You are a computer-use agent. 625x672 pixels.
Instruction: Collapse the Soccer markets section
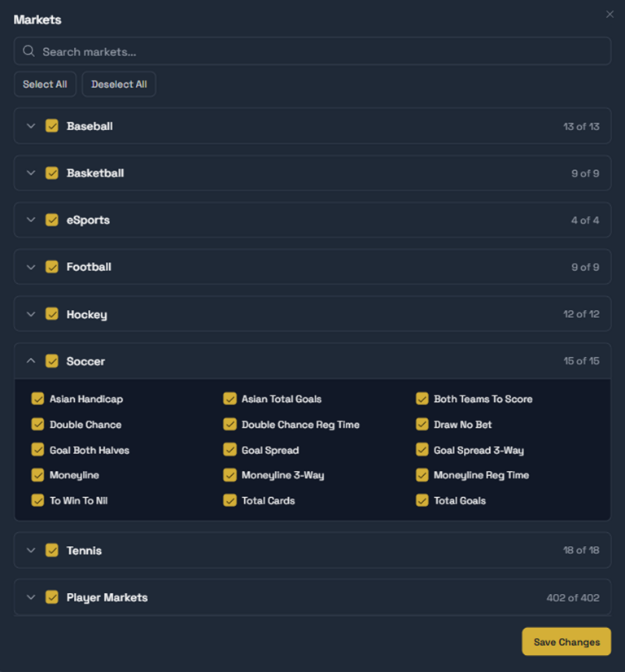tap(31, 361)
